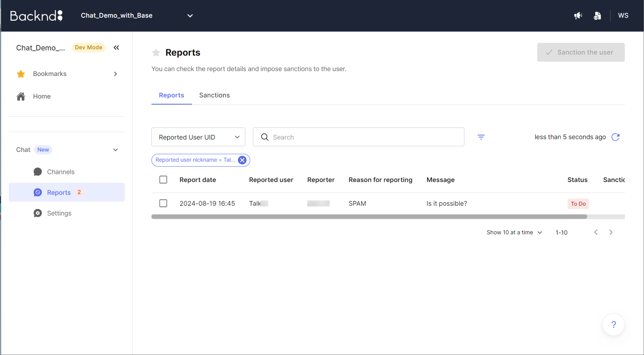Viewport: 644px width, 355px height.
Task: Expand the Chat_Demo_with_Base project dropdown
Action: pyautogui.click(x=190, y=16)
